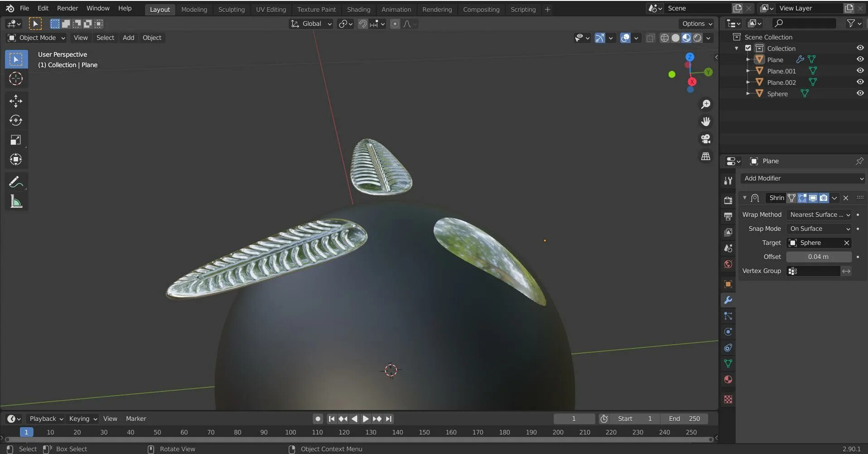Activate the Scale tool
This screenshot has height=454, width=868.
click(x=16, y=140)
